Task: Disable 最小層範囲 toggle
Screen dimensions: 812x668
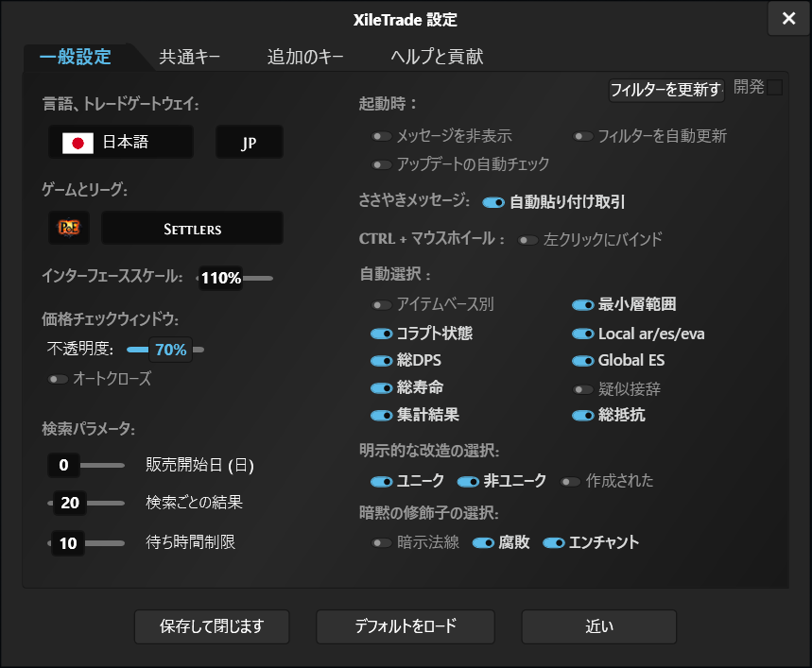Action: pyautogui.click(x=582, y=305)
